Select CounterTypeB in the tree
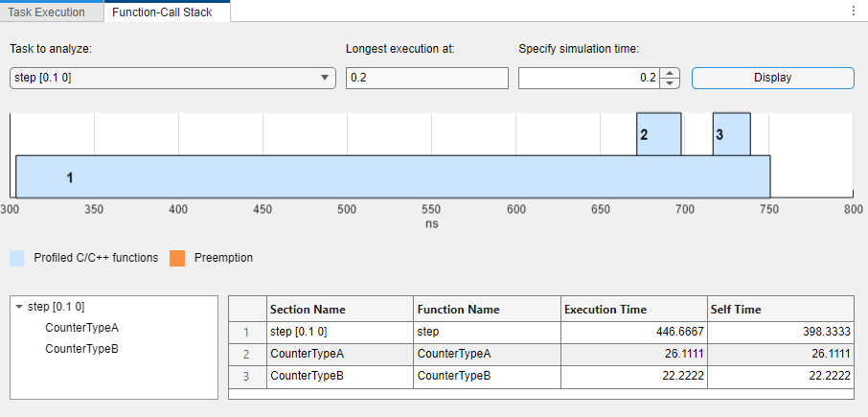This screenshot has height=417, width=868. [81, 349]
